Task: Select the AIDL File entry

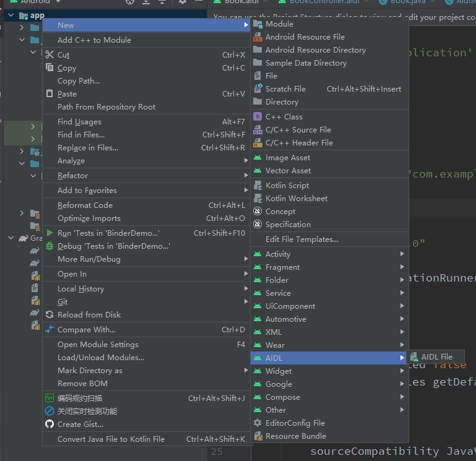Action: coord(436,357)
